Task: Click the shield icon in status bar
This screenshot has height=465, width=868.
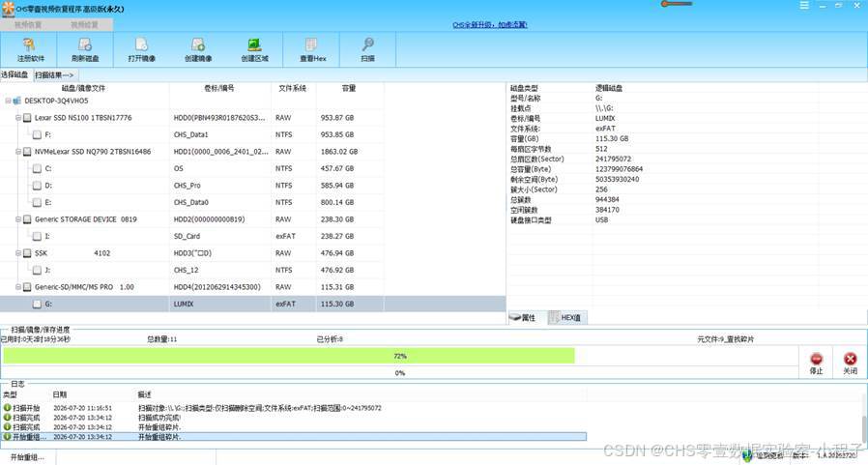Action: coord(748,455)
